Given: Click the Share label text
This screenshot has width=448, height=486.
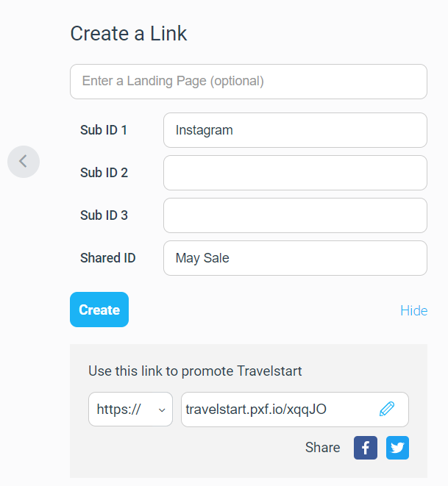Looking at the screenshot, I should click(x=322, y=447).
